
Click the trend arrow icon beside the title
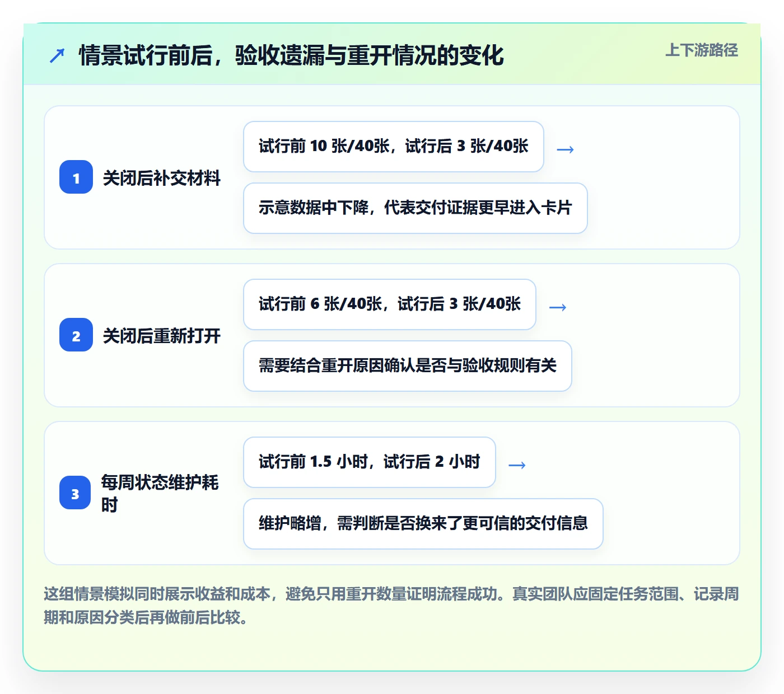(x=57, y=55)
